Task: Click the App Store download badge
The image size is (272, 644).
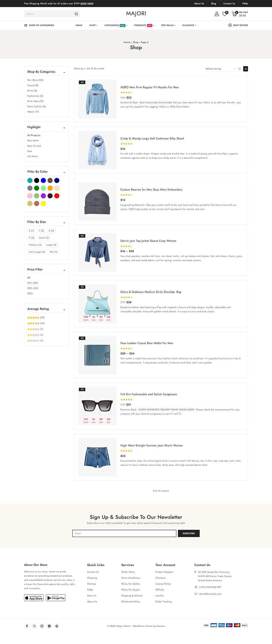Action: point(34,598)
